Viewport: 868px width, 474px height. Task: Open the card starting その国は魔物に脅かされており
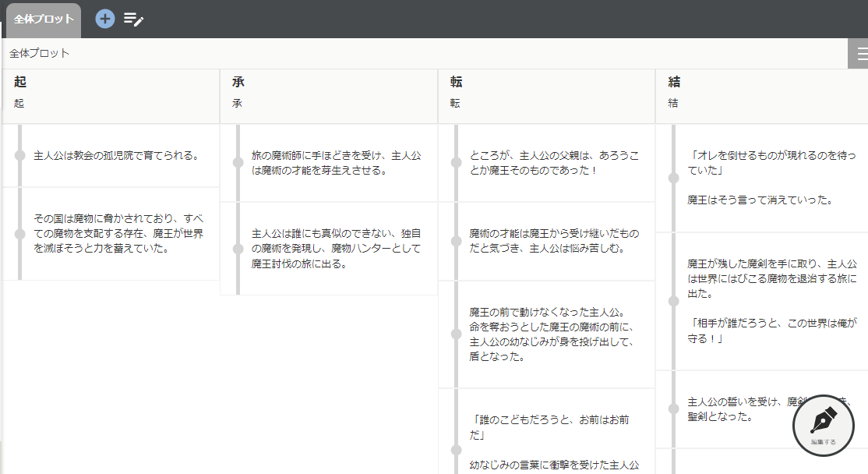[118, 234]
